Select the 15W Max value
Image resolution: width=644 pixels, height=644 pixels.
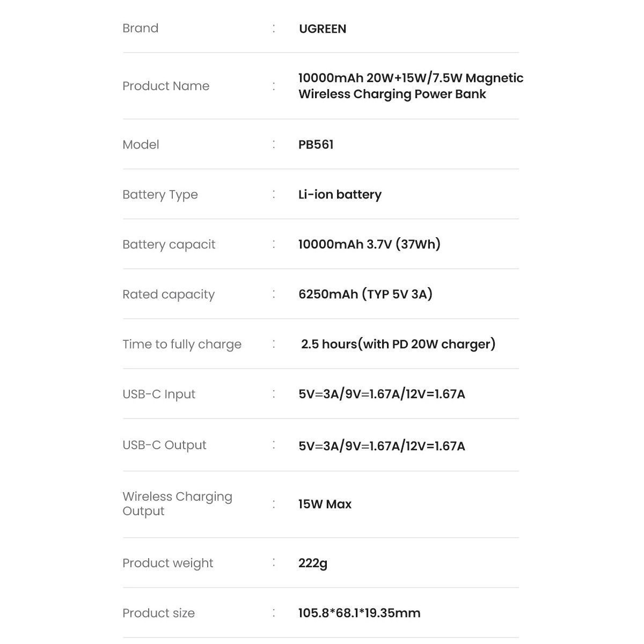point(325,504)
